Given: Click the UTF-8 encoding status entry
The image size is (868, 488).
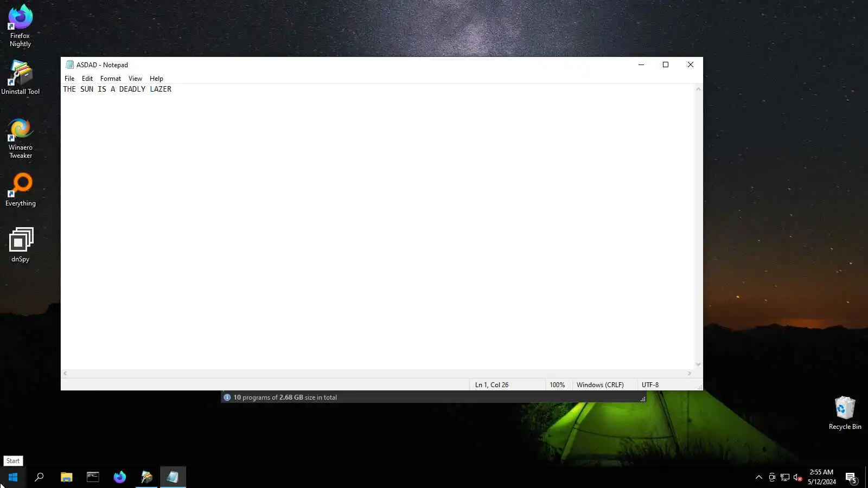Looking at the screenshot, I should [650, 385].
